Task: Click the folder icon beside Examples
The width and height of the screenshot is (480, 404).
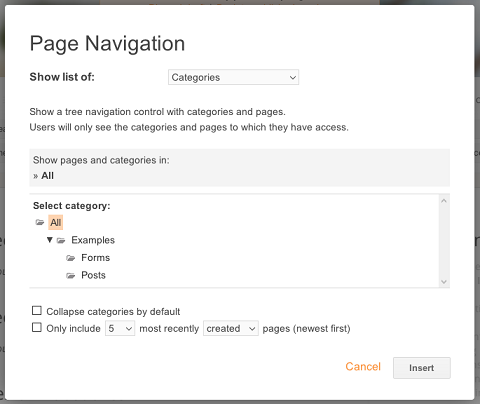Action: tap(61, 240)
